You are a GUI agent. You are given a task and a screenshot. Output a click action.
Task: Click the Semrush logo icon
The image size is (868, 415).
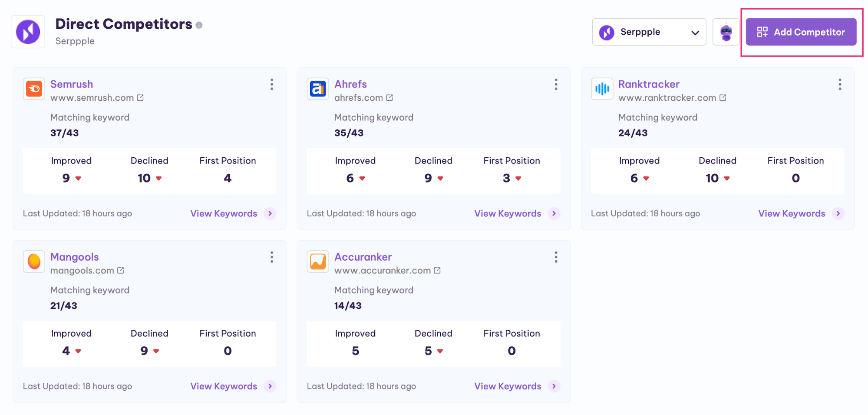pos(34,89)
